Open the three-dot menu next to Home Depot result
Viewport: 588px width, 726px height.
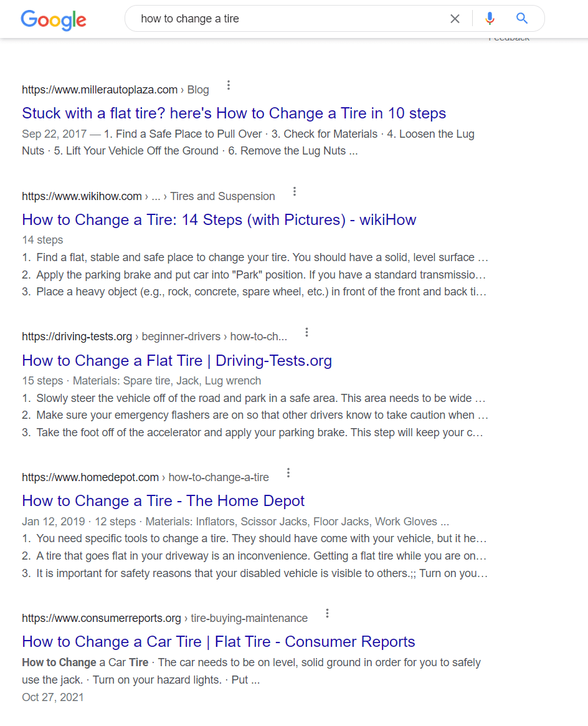tap(288, 472)
